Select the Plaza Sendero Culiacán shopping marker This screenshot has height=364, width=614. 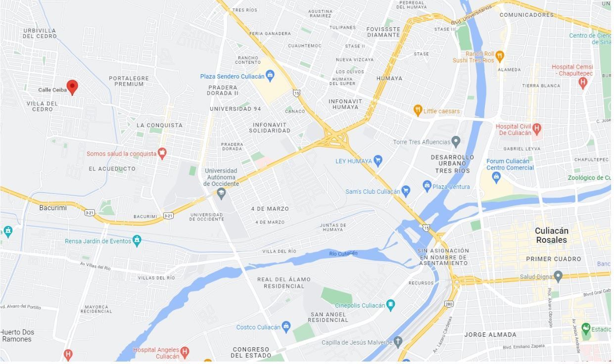270,76
